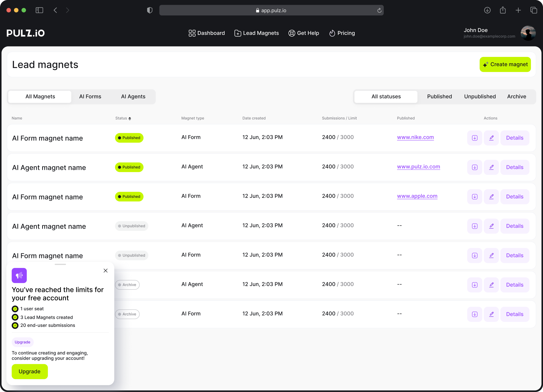This screenshot has height=392, width=543.
Task: Click the download icon for unpublished AI Form
Action: pos(475,255)
